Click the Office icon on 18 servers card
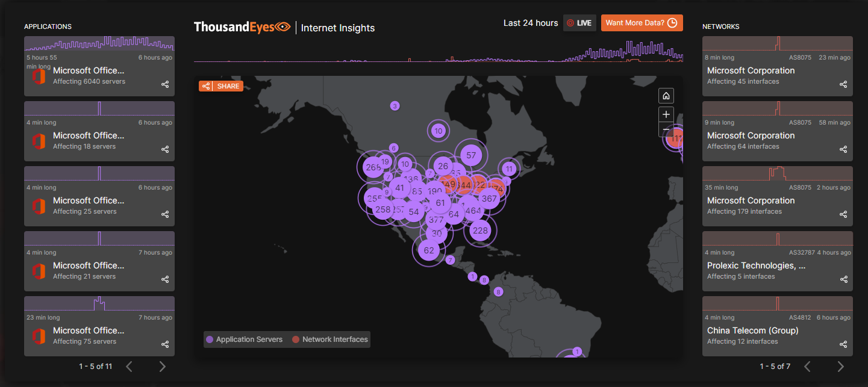 39,141
